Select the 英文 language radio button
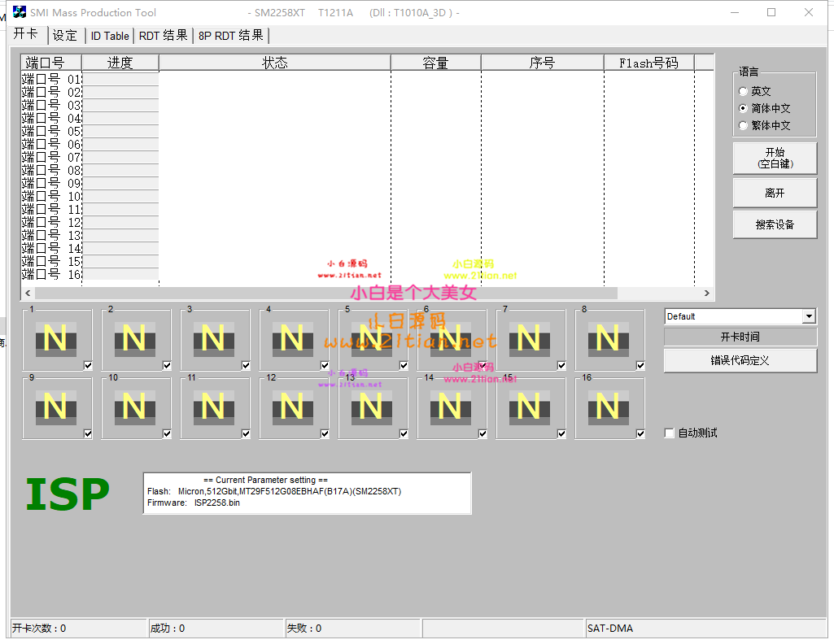 click(743, 91)
